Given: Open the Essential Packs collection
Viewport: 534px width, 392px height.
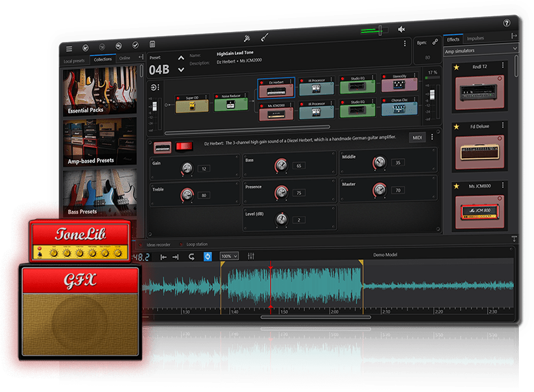Looking at the screenshot, I should click(100, 91).
